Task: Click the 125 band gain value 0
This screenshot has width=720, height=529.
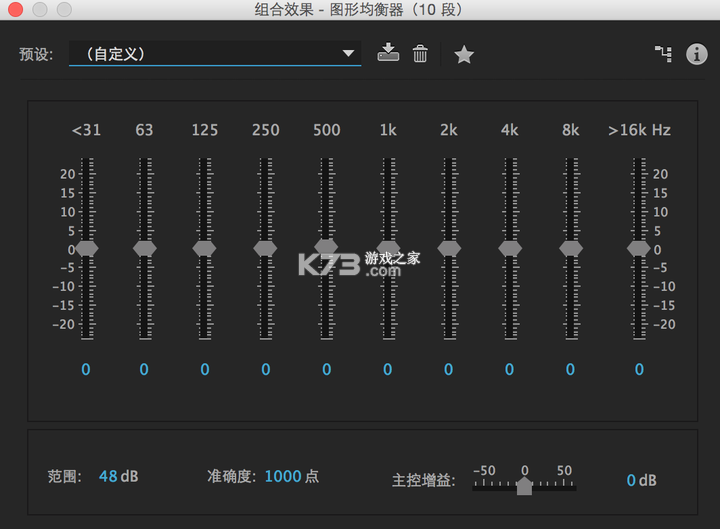Action: coord(205,370)
